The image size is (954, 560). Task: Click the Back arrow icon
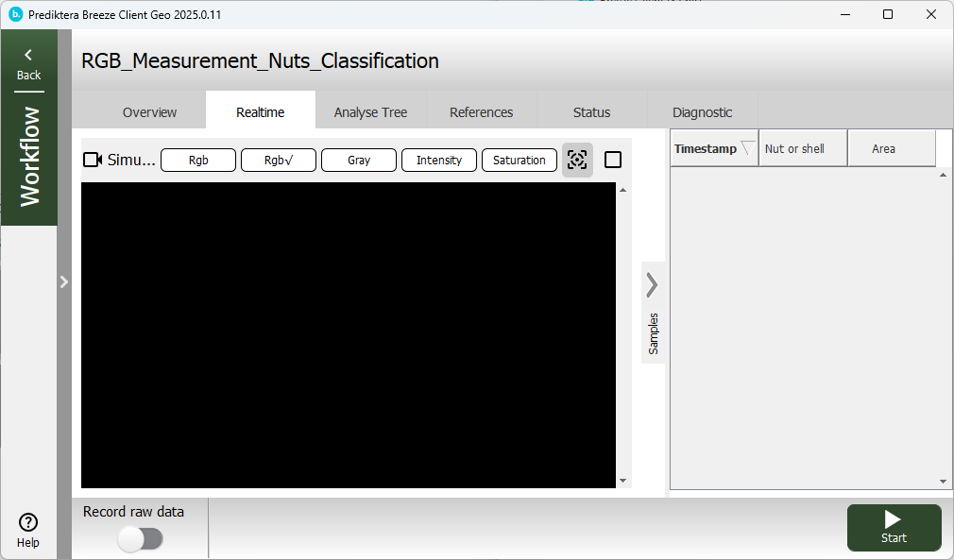point(28,56)
